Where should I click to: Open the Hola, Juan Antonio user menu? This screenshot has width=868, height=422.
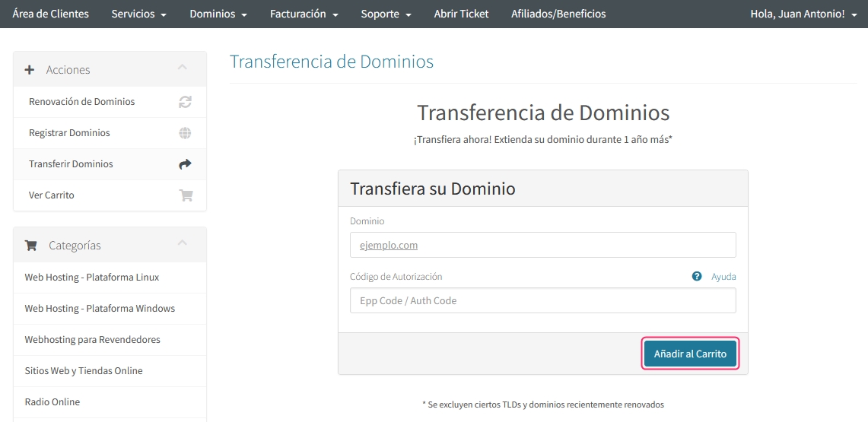pyautogui.click(x=804, y=14)
